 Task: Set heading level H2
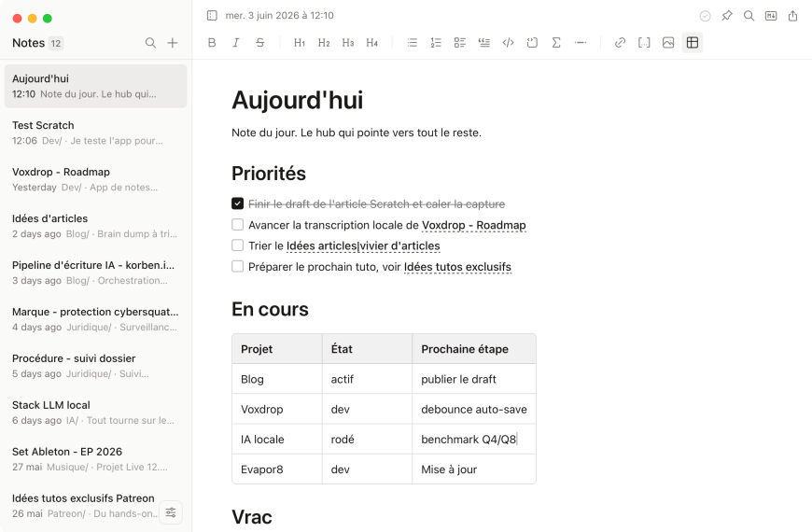click(324, 43)
